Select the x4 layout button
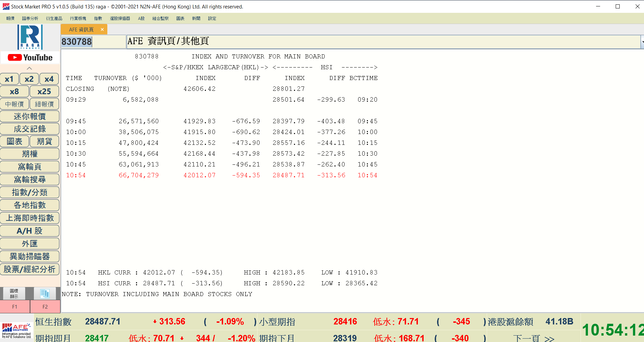Viewport: 644px width, 342px height. (x=49, y=79)
